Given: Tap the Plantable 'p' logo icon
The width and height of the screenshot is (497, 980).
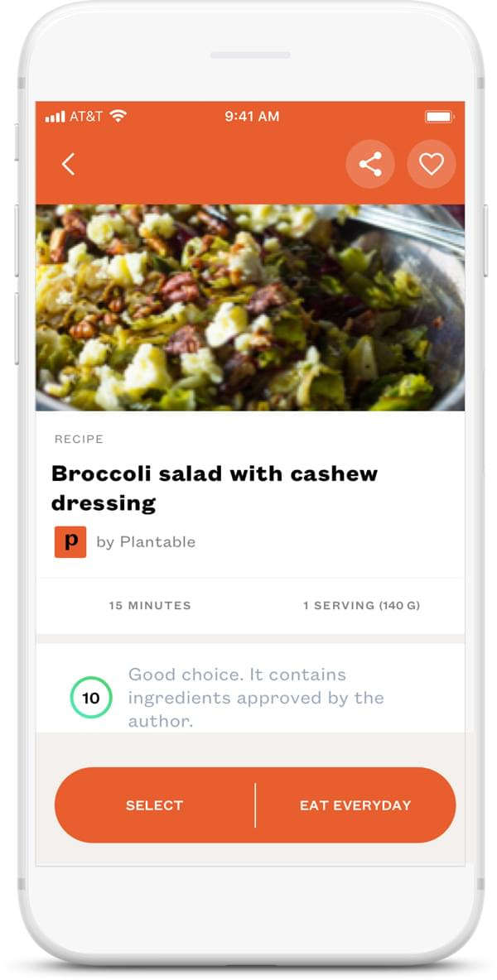Looking at the screenshot, I should (x=70, y=542).
